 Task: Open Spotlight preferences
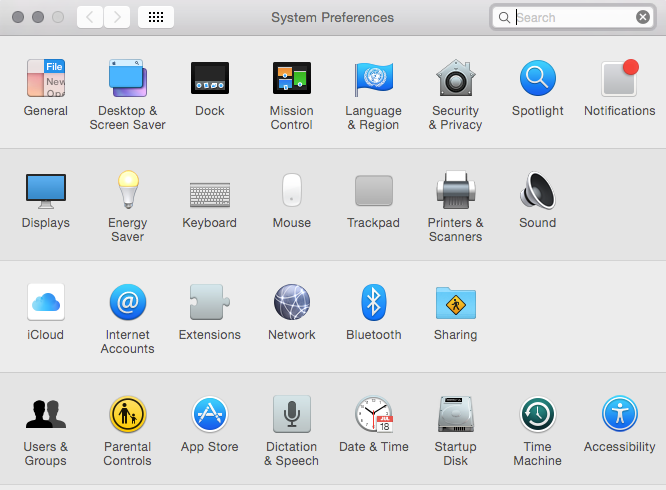(537, 78)
